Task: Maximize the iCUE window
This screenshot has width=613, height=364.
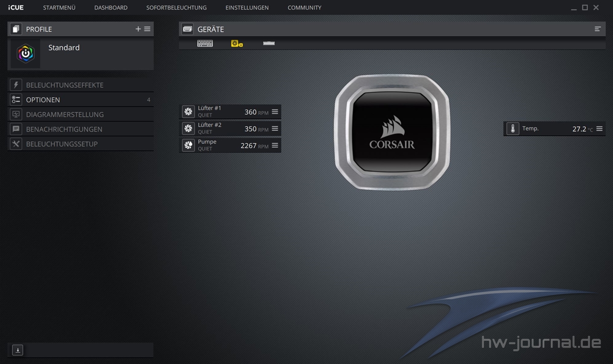Action: pyautogui.click(x=585, y=8)
